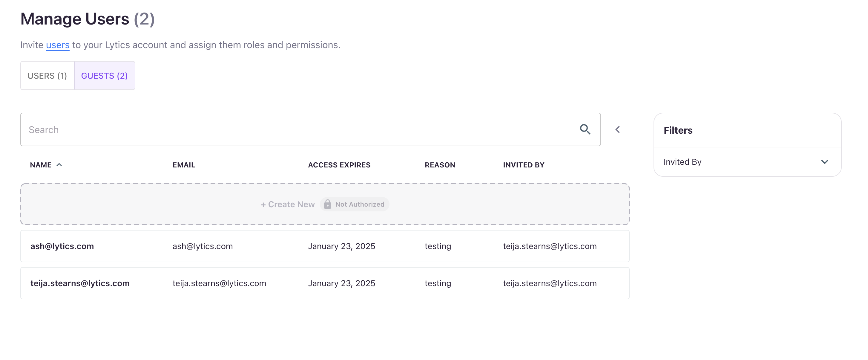Image resolution: width=868 pixels, height=360 pixels.
Task: Click the email cell of the teija.stearns row
Action: point(219,283)
